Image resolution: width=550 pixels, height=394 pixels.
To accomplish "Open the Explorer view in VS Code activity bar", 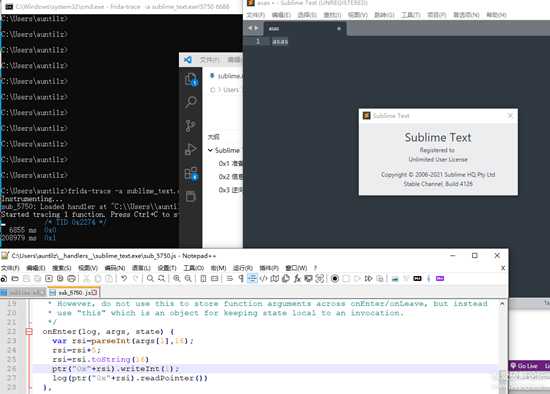I will coord(191,80).
